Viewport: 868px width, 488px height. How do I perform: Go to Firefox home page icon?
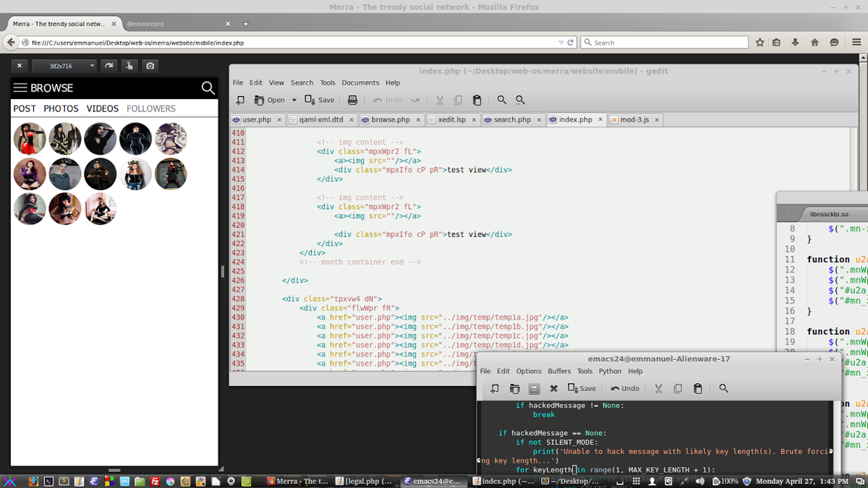[x=814, y=43]
